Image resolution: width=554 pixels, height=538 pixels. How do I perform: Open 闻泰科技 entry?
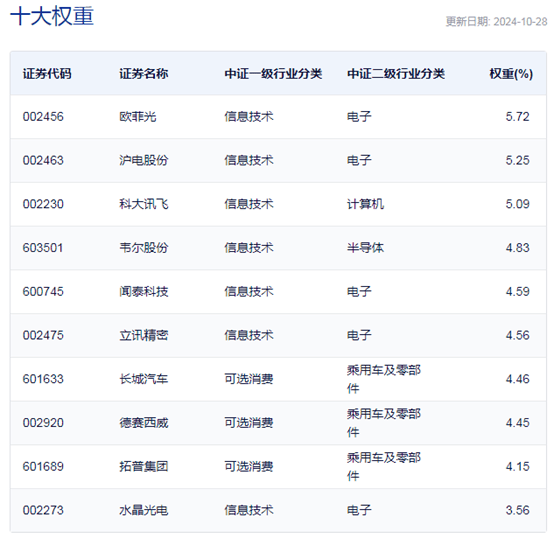coord(143,291)
